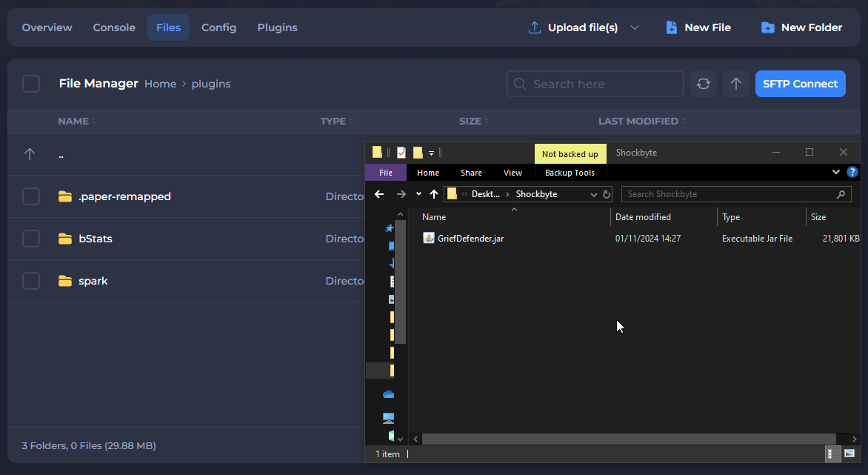Click the new folder icon in Explorer's title bar

418,152
